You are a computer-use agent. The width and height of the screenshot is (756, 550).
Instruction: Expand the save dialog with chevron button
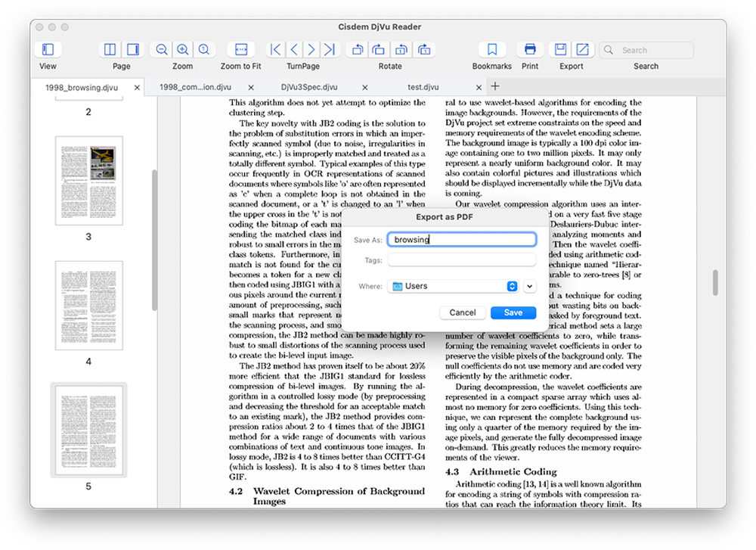click(x=529, y=286)
